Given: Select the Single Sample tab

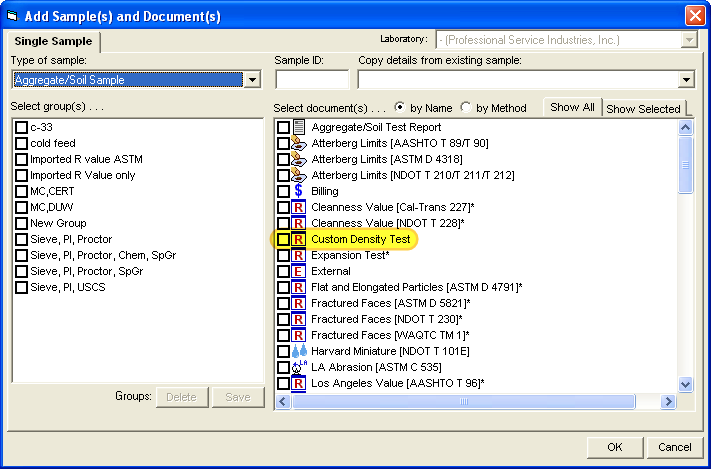Looking at the screenshot, I should pyautogui.click(x=54, y=41).
